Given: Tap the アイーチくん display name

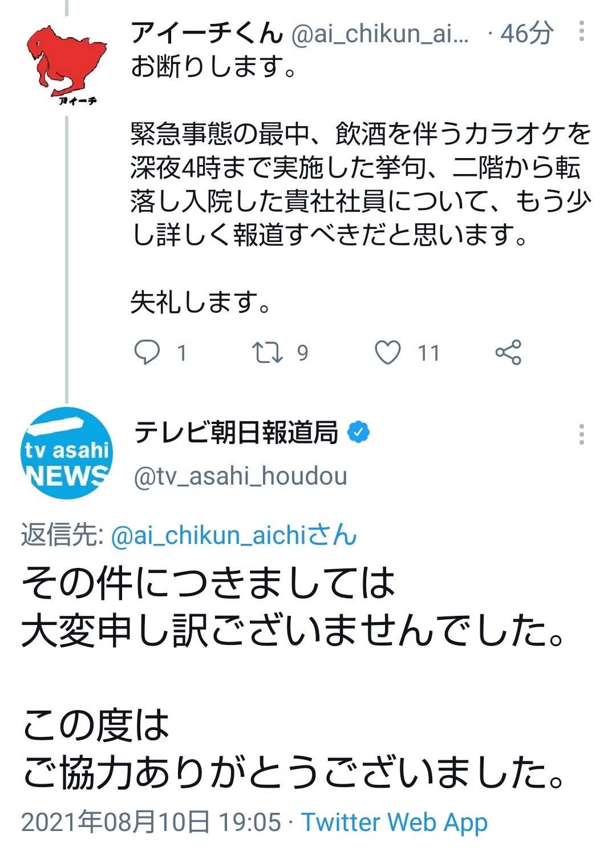Looking at the screenshot, I should 206,33.
